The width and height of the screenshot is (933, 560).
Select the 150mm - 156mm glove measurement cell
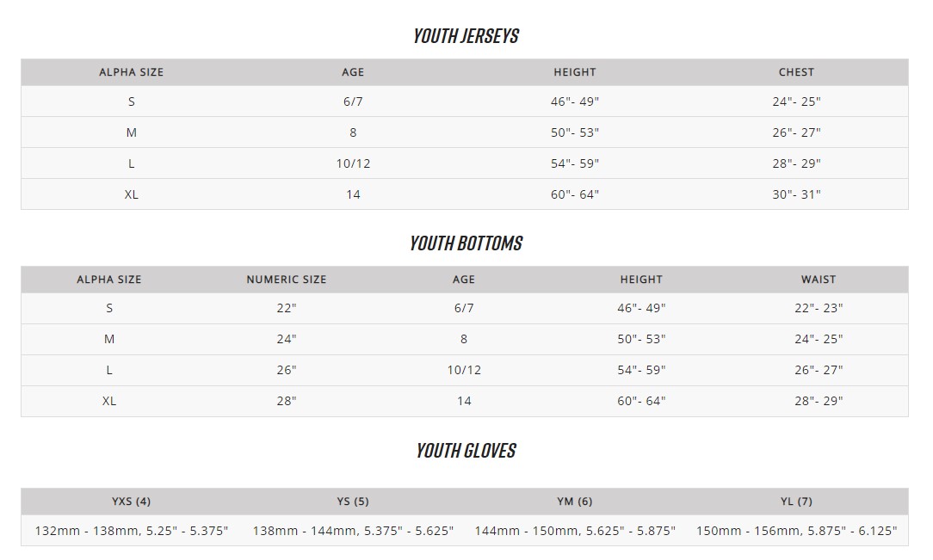pos(796,531)
